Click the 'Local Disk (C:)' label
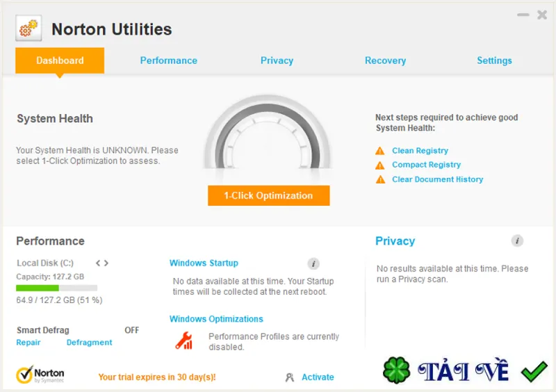The image size is (556, 392). coord(45,263)
